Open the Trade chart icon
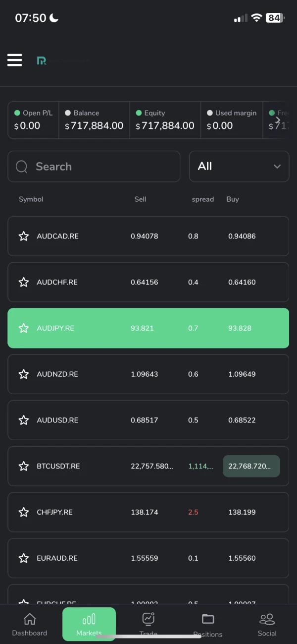The width and height of the screenshot is (297, 644). [x=148, y=619]
